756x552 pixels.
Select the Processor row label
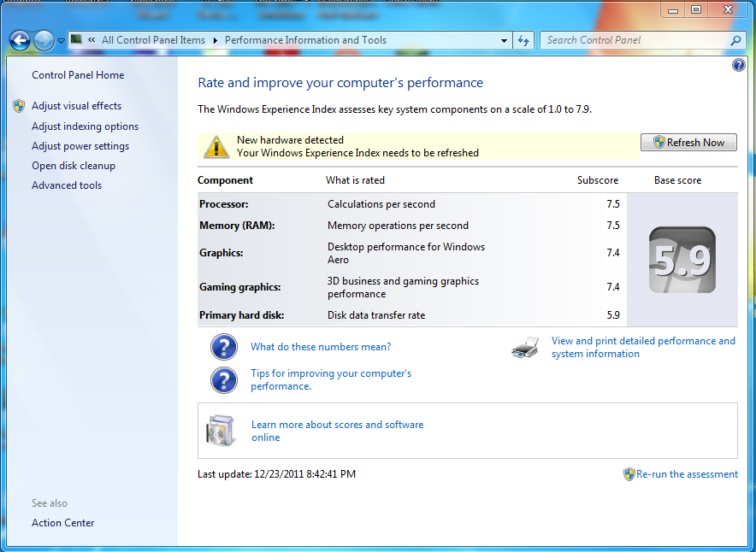224,204
